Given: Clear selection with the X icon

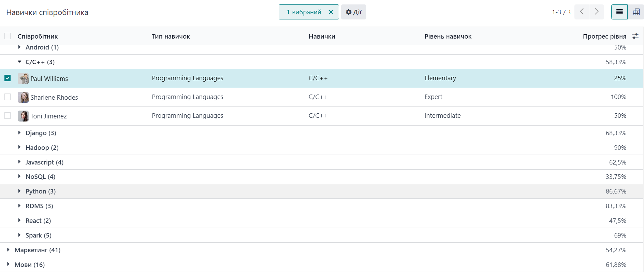Looking at the screenshot, I should [x=331, y=12].
